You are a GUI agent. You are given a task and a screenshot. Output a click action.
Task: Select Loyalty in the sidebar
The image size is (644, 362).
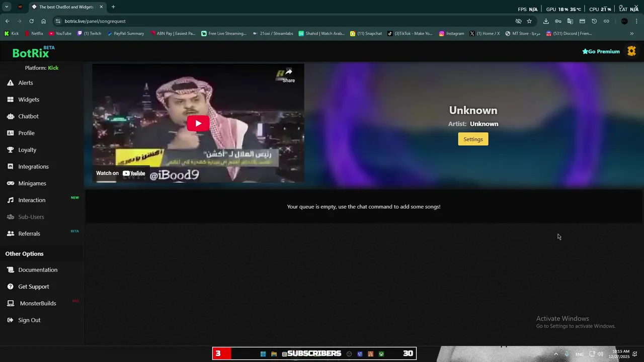click(27, 150)
